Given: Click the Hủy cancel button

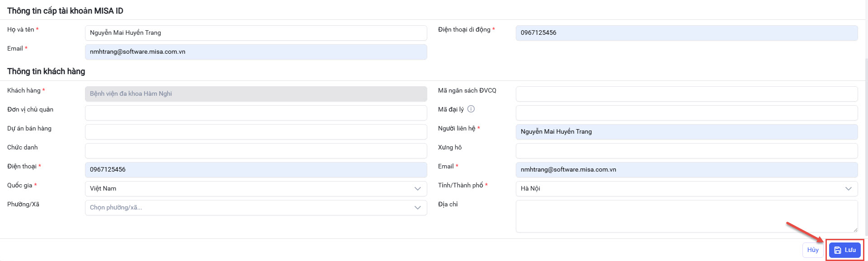Looking at the screenshot, I should tap(813, 250).
